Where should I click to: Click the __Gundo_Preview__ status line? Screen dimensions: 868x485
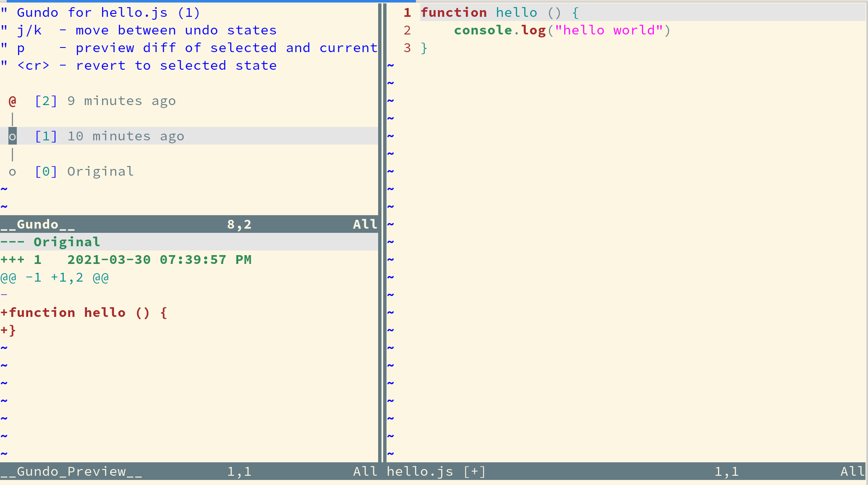click(x=189, y=472)
